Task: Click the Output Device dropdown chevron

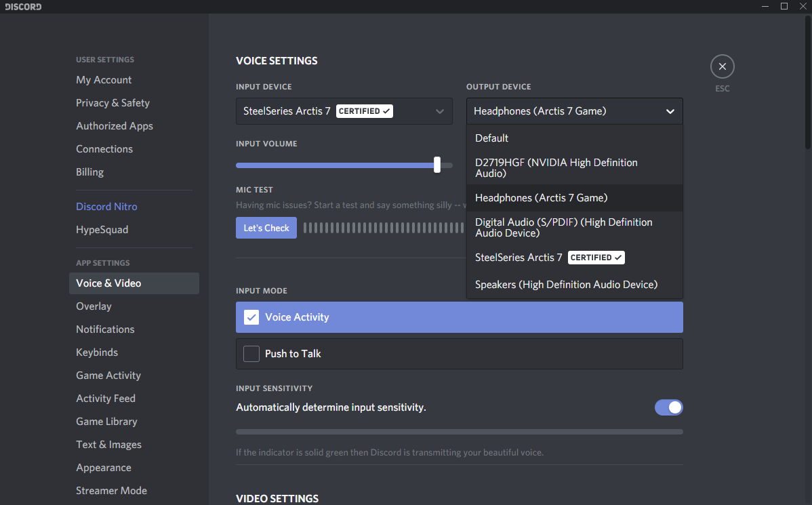Action: (x=670, y=111)
